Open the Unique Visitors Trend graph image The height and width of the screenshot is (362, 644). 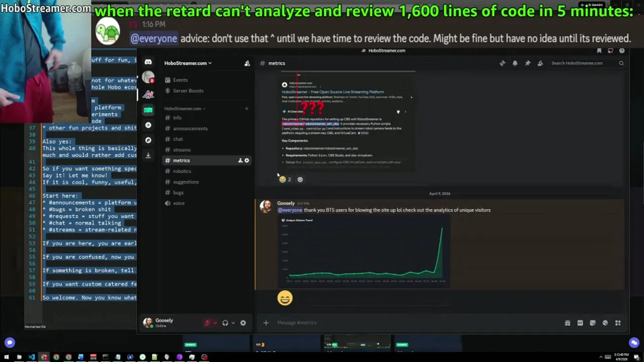tap(364, 251)
